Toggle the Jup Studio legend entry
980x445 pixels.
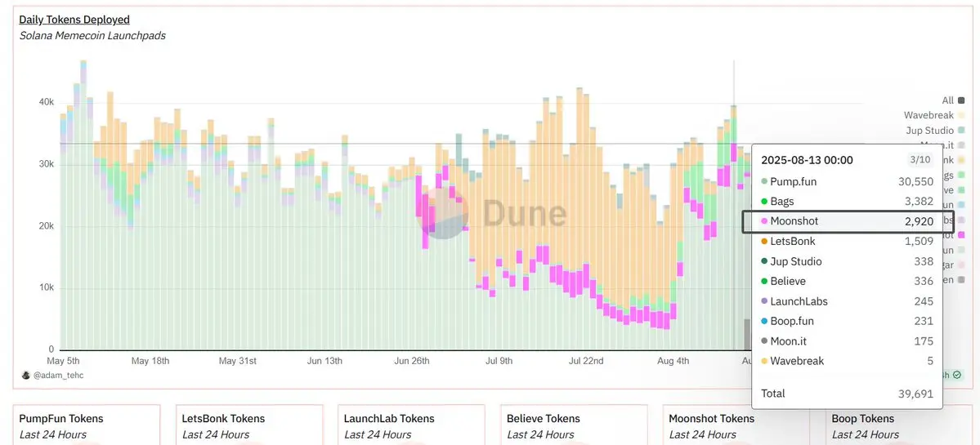[935, 131]
